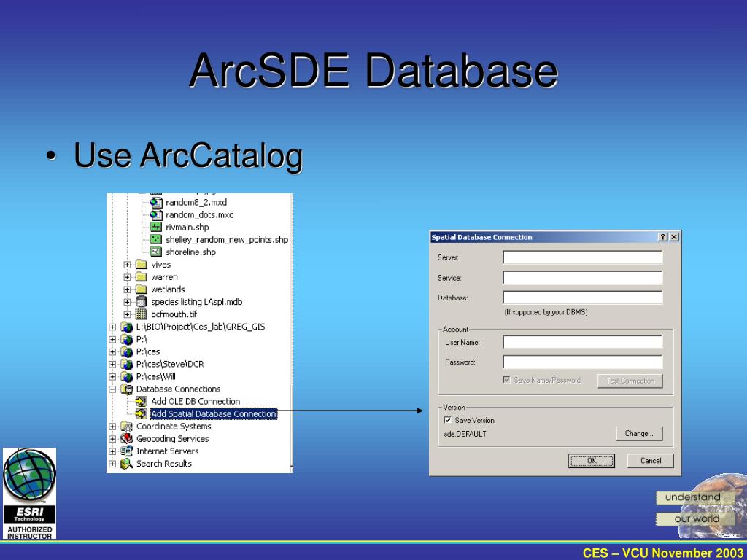Expand the Internet Servers node
The width and height of the screenshot is (747, 560).
point(112,451)
